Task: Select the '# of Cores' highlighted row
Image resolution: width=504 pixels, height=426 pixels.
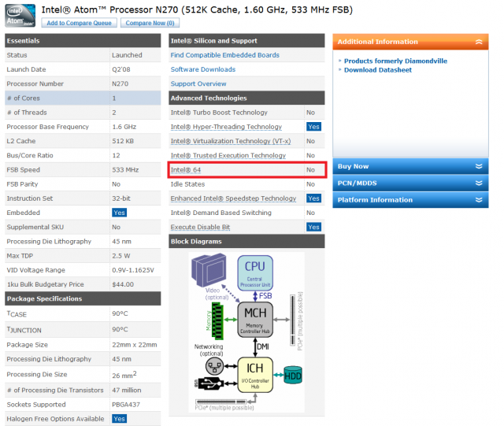Action: (x=83, y=98)
